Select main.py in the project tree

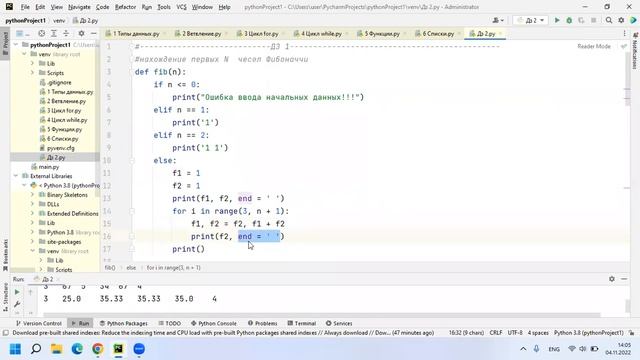pyautogui.click(x=45, y=167)
